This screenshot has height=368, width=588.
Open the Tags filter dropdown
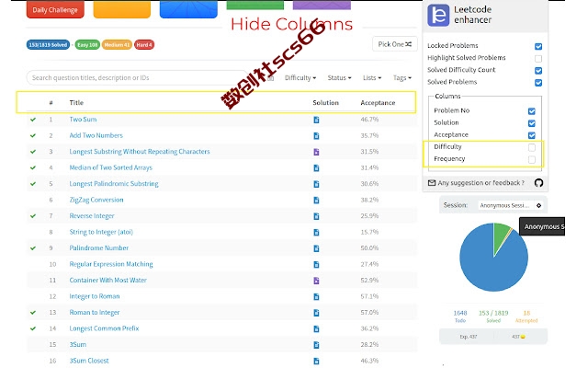point(402,77)
